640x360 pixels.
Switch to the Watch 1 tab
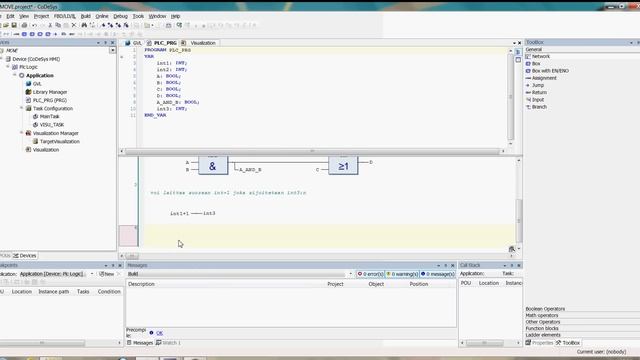[x=168, y=343]
